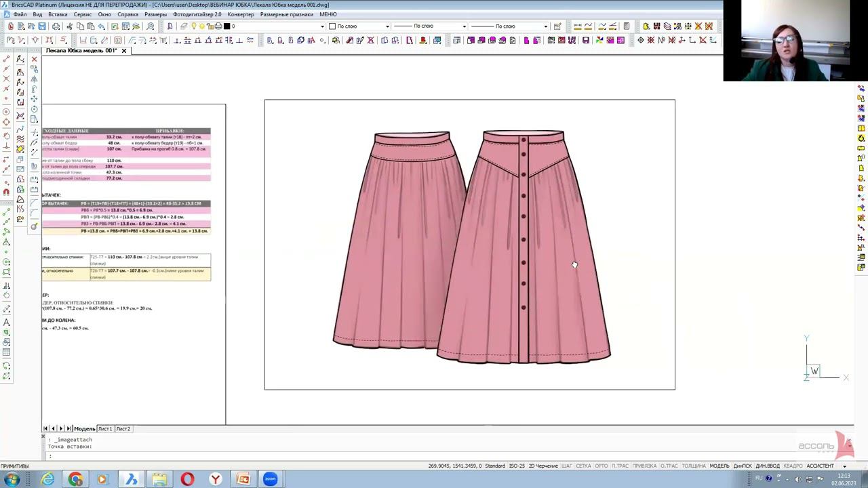Click the crosshair target icon in second toolbar row
Image resolution: width=868 pixels, height=488 pixels.
640,41
